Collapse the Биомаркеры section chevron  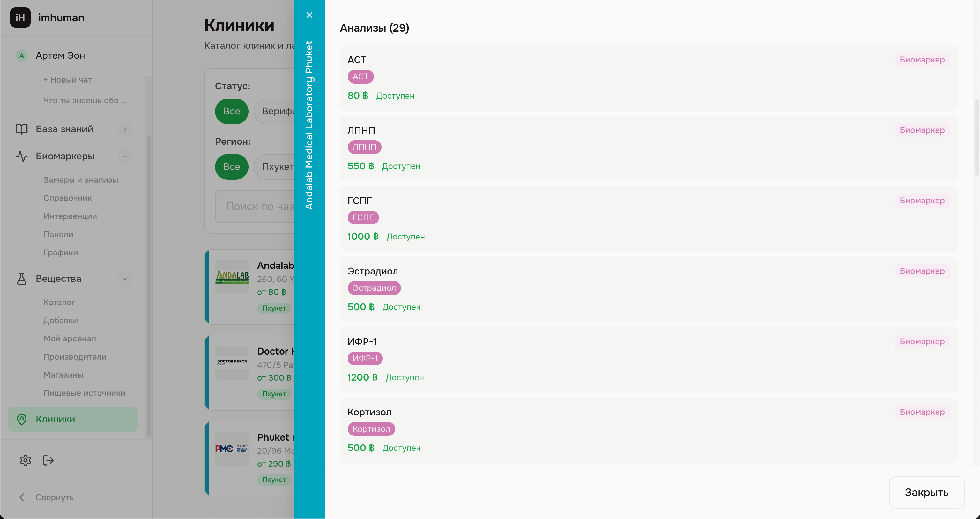click(125, 156)
